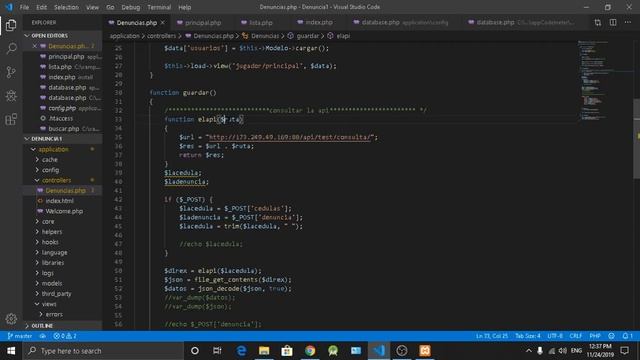Click the API URL link in the code
This screenshot has width=640, height=360.
coord(291,137)
